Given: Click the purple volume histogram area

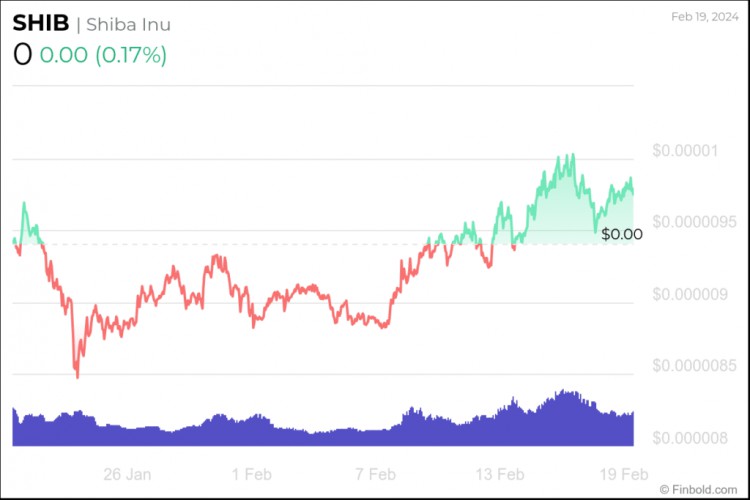Looking at the screenshot, I should (x=323, y=426).
